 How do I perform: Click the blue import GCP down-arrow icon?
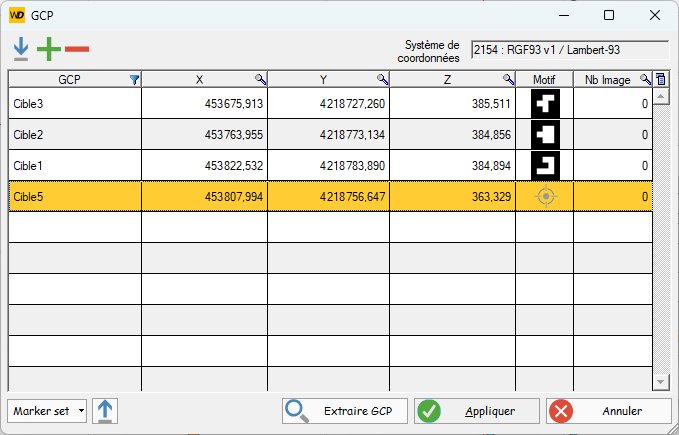[21, 49]
